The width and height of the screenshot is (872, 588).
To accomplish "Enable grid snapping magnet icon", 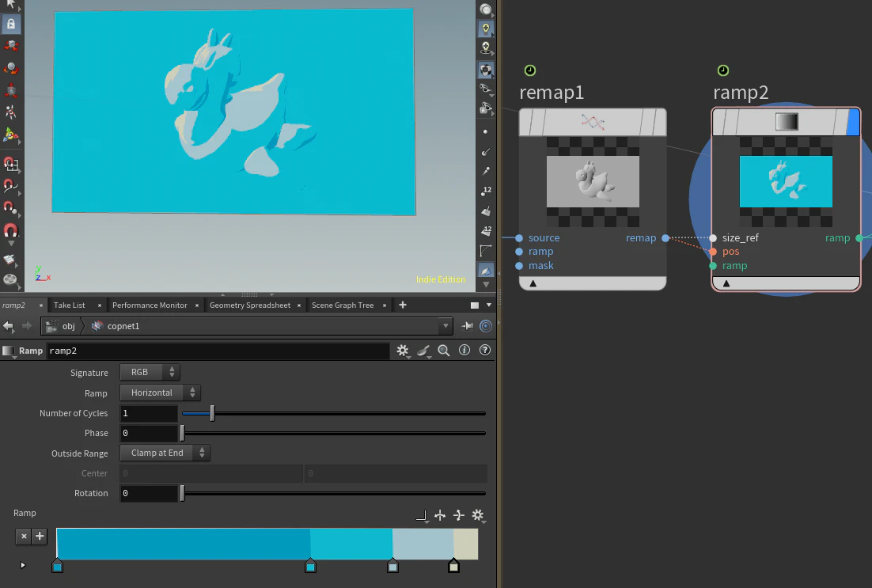I will click(x=11, y=164).
